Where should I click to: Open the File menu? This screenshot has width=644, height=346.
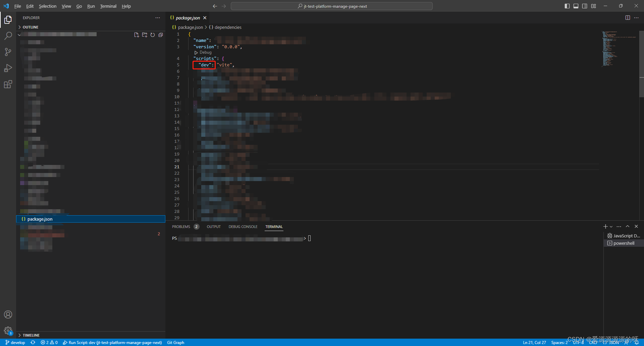[x=18, y=6]
